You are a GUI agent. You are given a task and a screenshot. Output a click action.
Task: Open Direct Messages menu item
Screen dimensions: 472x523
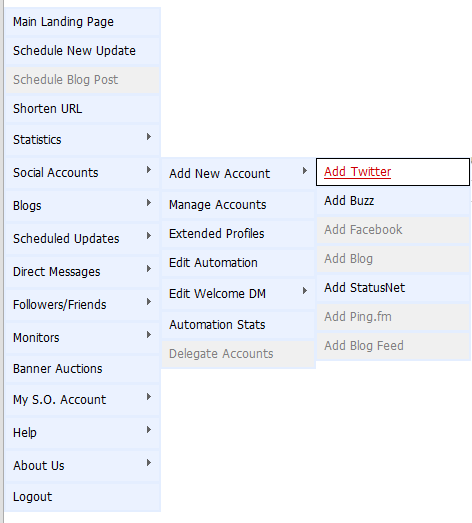click(83, 272)
